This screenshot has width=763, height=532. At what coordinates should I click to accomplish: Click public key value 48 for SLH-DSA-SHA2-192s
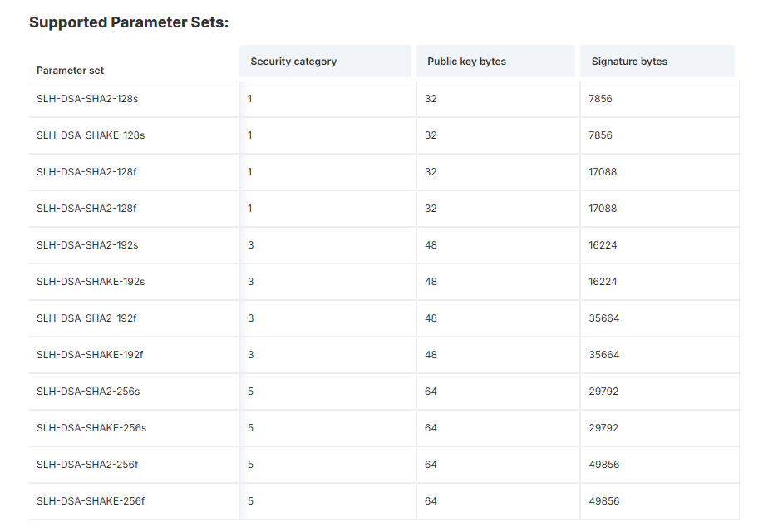coord(431,245)
